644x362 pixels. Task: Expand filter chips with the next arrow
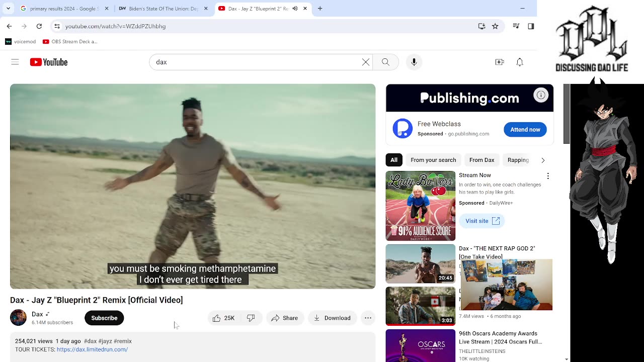543,160
